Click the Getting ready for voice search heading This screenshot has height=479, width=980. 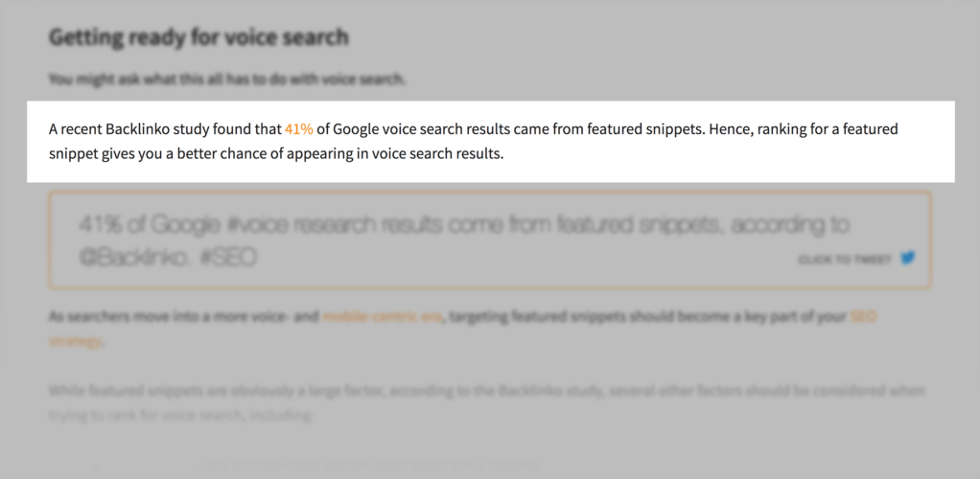coord(198,38)
